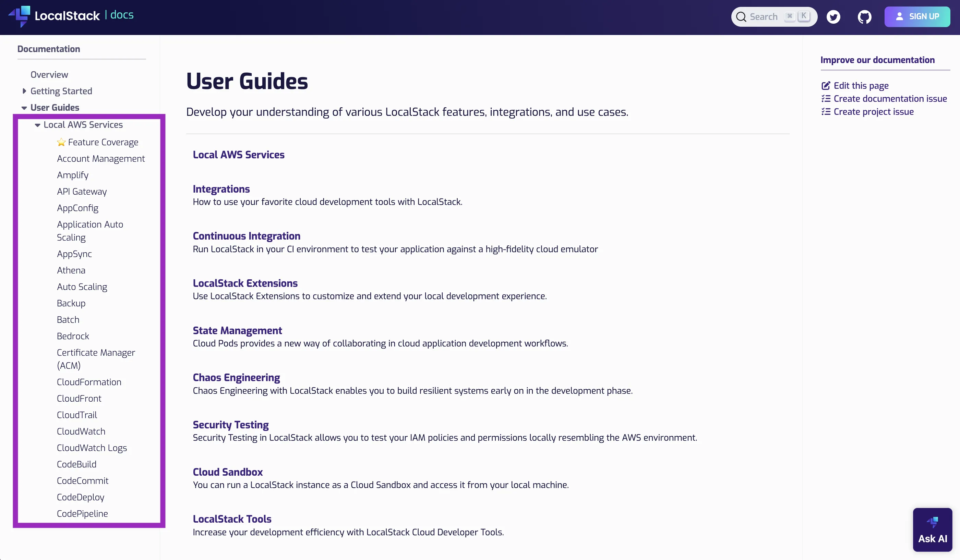
Task: Select Overview in the sidebar
Action: 49,74
